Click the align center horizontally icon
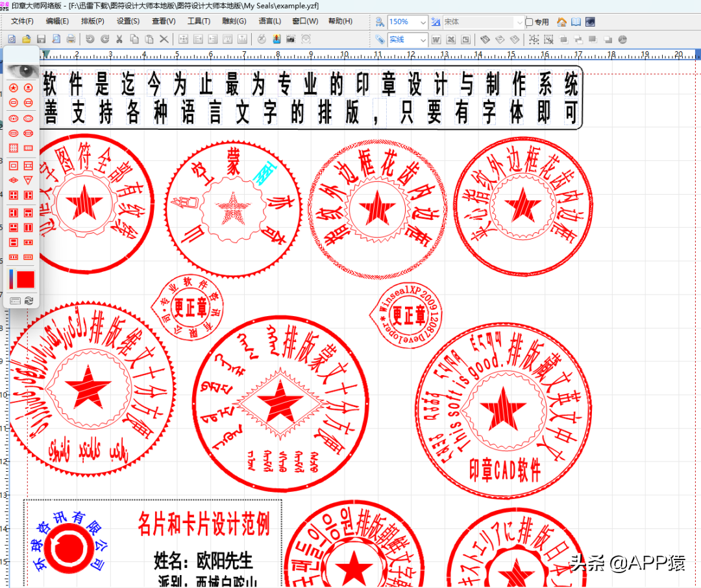701x588 pixels. click(183, 40)
